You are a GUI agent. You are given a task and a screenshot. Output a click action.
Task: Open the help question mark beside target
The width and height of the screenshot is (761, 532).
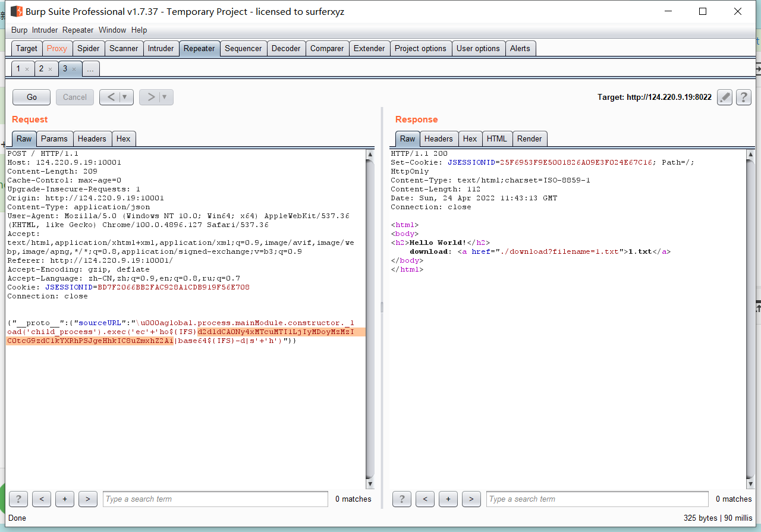pos(744,97)
